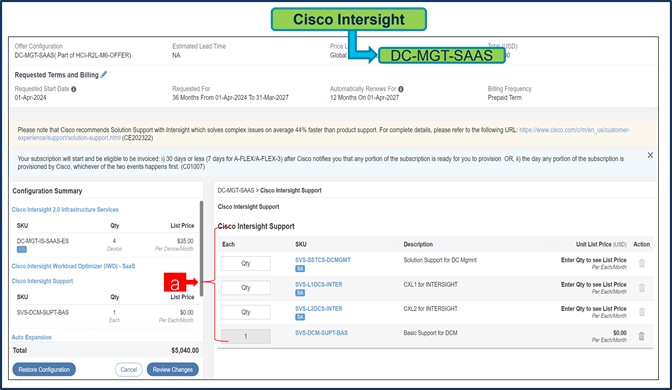Click CXL2 for INTERSIGHT description
Image resolution: width=672 pixels, height=390 pixels.
[430, 309]
